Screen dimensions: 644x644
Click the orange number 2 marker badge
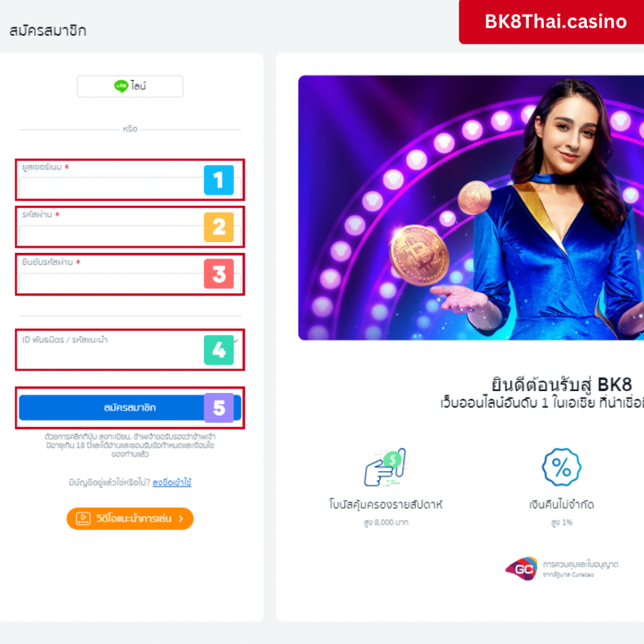(x=219, y=226)
